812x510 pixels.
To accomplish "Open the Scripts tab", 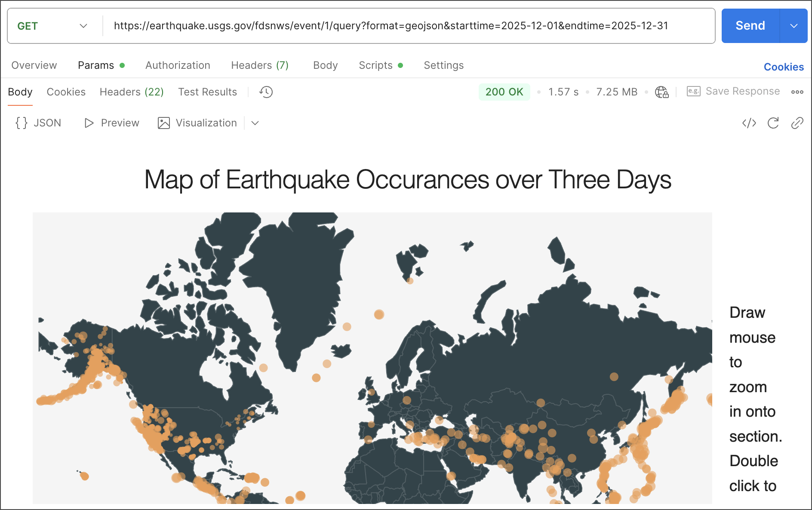I will [375, 65].
